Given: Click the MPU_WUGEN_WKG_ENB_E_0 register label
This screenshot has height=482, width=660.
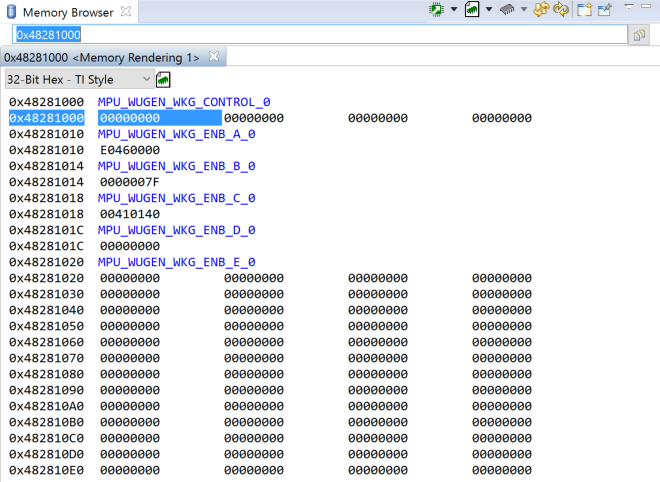Looking at the screenshot, I should tap(176, 262).
